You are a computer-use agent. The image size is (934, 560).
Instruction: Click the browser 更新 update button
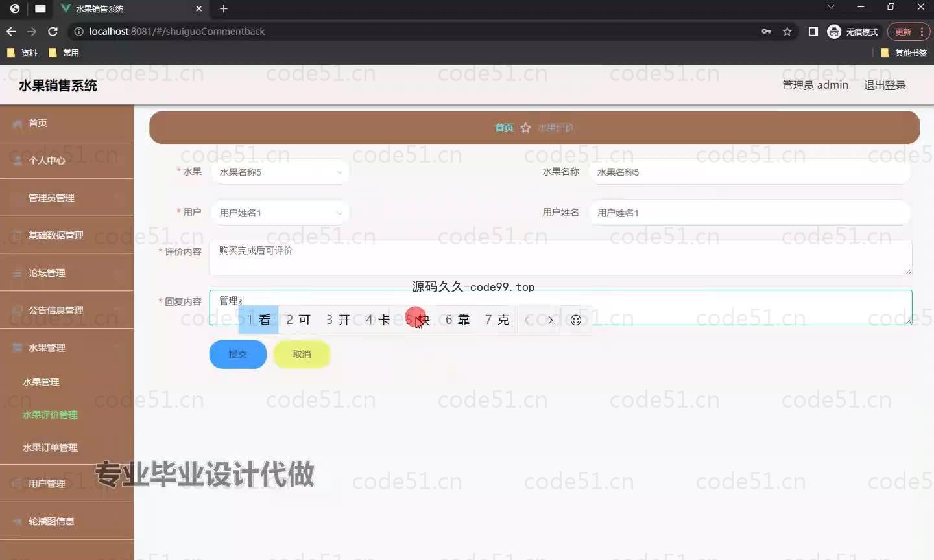pyautogui.click(x=909, y=31)
